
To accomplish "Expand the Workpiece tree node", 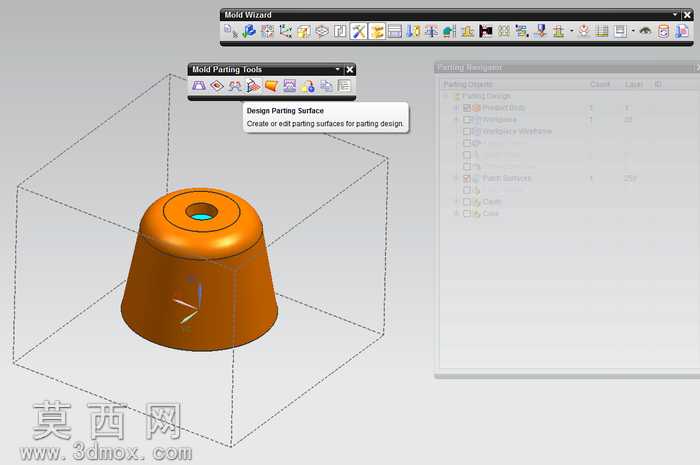I will [456, 120].
